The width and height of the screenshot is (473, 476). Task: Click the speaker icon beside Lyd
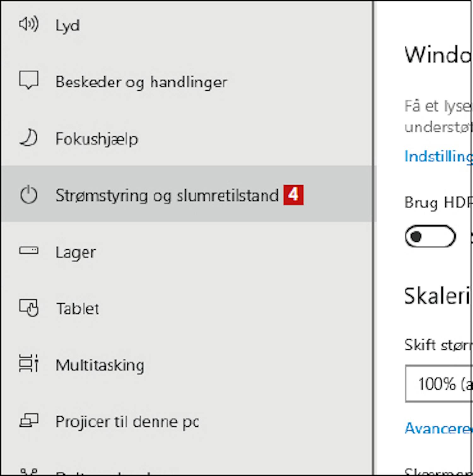29,24
